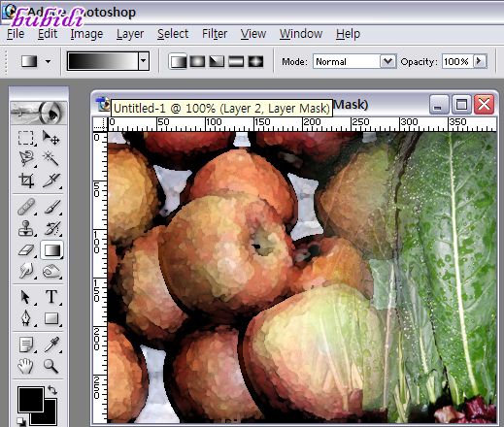Click the Opacity 100% input field
This screenshot has height=427, width=504.
click(x=456, y=61)
